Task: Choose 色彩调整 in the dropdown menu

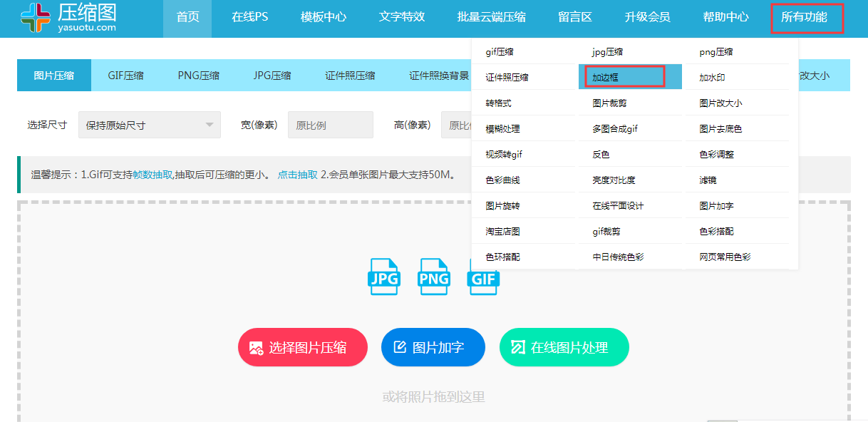Action: click(717, 155)
